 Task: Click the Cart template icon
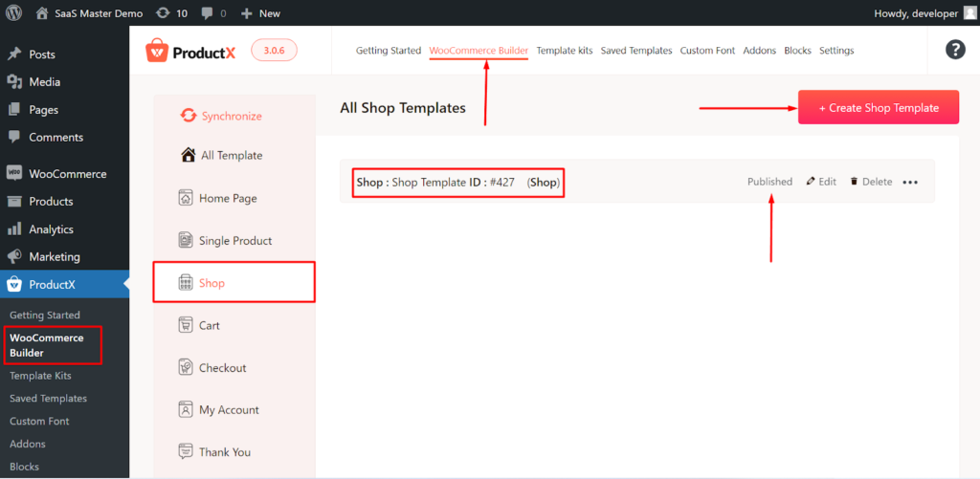[185, 325]
